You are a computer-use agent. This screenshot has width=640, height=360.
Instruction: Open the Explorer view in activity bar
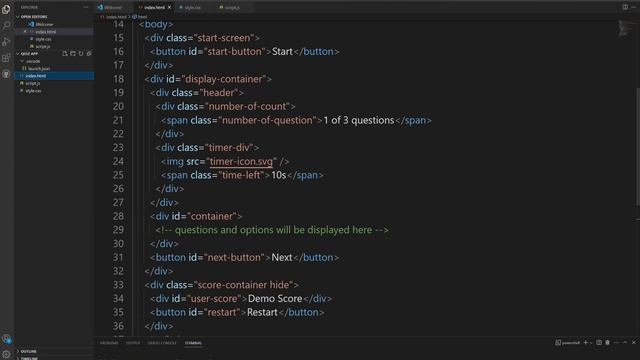coord(6,9)
